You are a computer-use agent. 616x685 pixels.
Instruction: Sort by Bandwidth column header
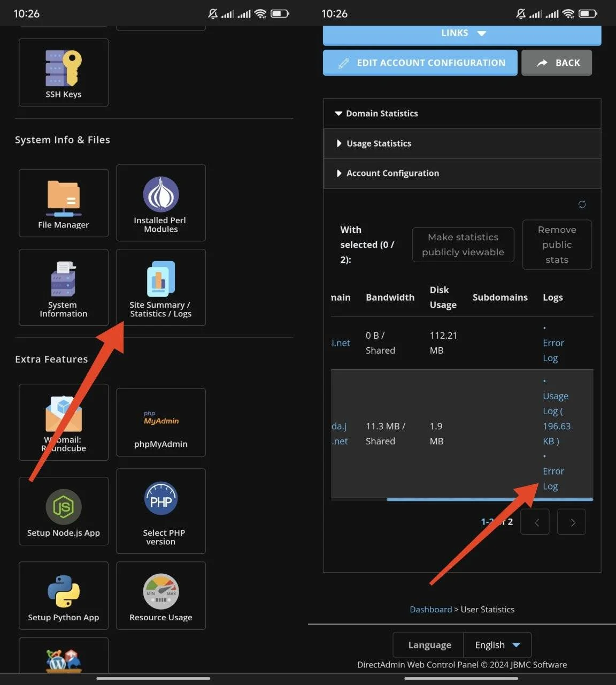[x=390, y=298]
